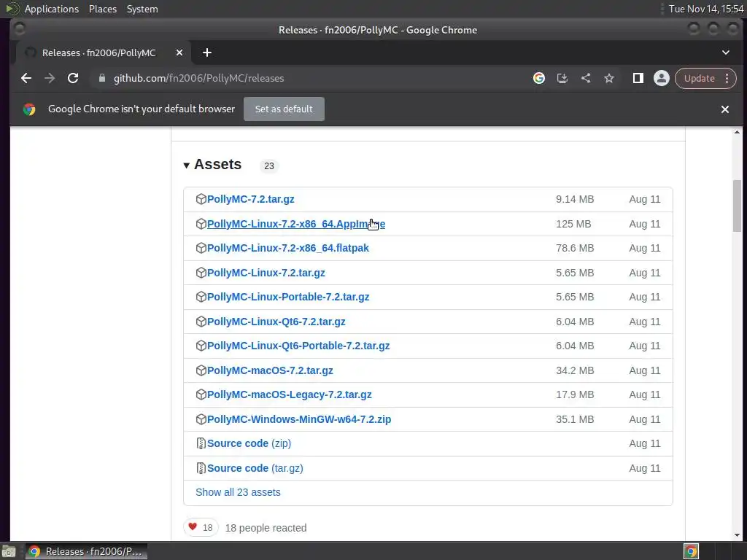Download PollyMC-Linux-Qt6-7.2.tar.gz

pyautogui.click(x=276, y=322)
